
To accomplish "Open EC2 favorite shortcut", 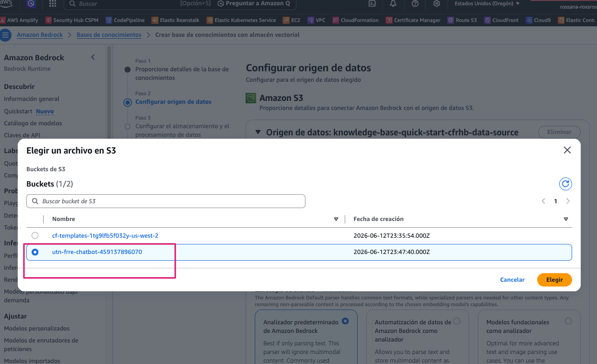I will pos(292,20).
